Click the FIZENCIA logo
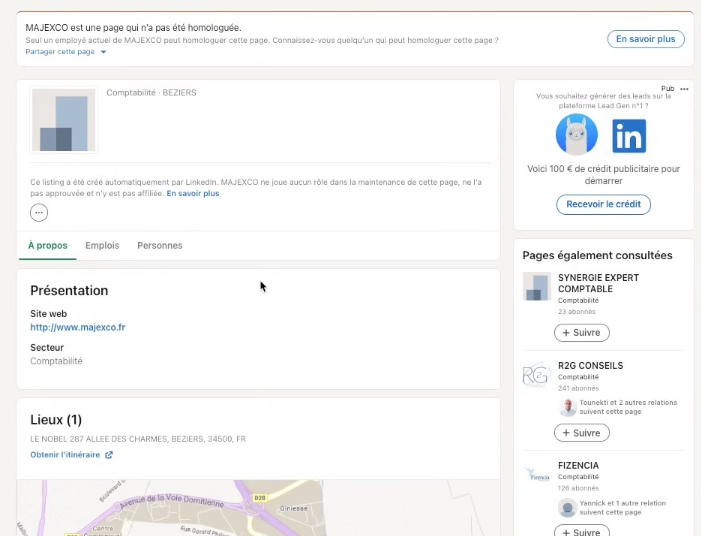 tap(536, 475)
